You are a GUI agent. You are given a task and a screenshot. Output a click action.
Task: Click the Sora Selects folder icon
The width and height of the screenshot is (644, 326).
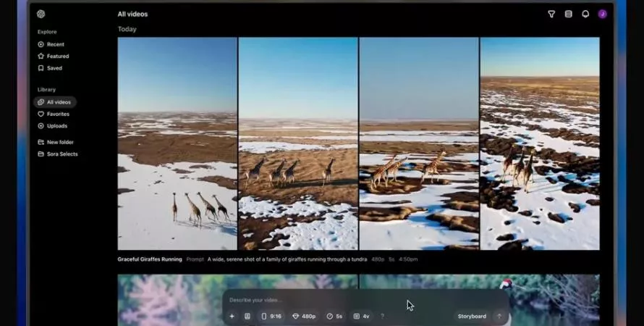(x=41, y=154)
